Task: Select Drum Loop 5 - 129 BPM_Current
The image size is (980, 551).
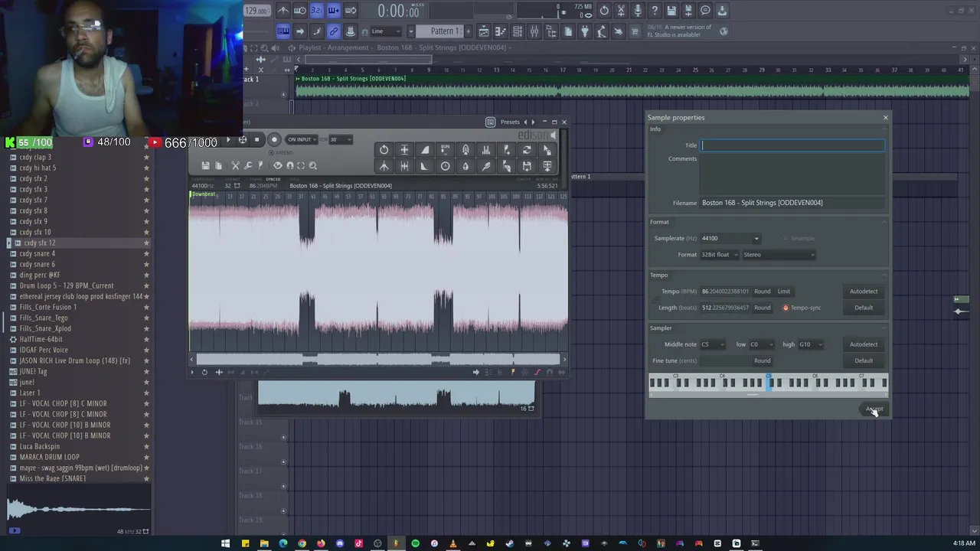Action: (x=66, y=285)
